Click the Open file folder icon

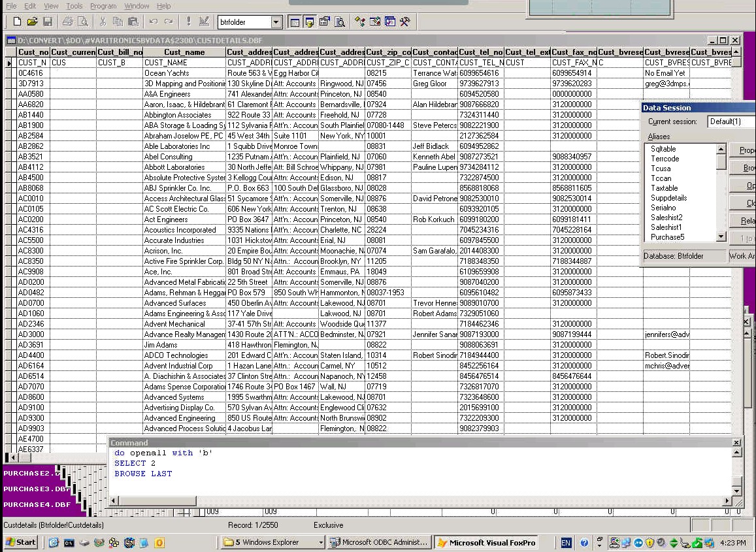pyautogui.click(x=32, y=22)
